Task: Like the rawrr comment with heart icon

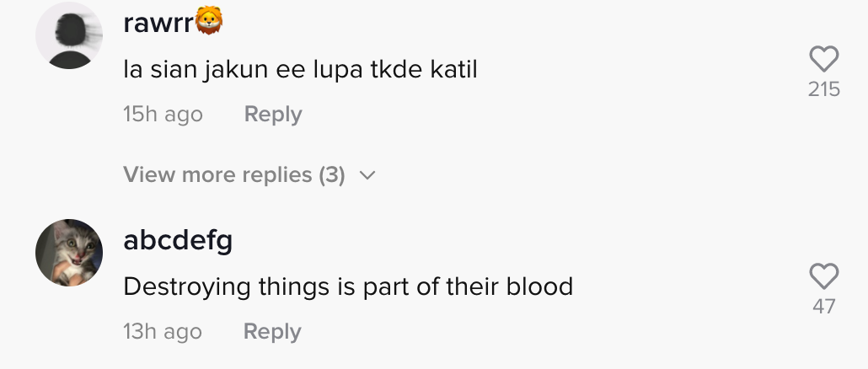Action: [x=823, y=59]
